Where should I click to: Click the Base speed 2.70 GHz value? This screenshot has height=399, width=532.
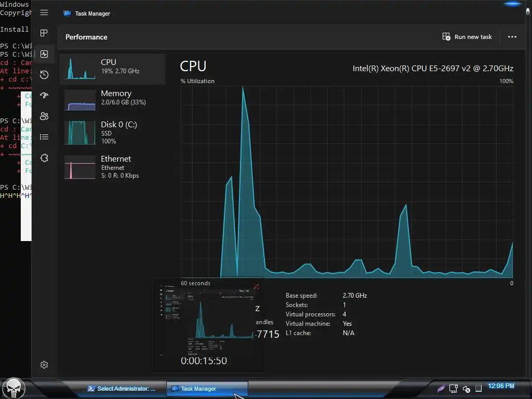354,296
